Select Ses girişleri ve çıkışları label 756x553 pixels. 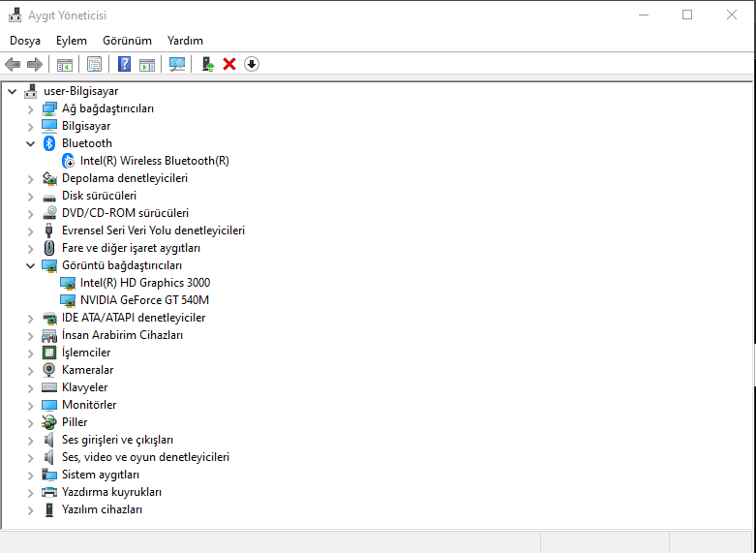click(118, 440)
